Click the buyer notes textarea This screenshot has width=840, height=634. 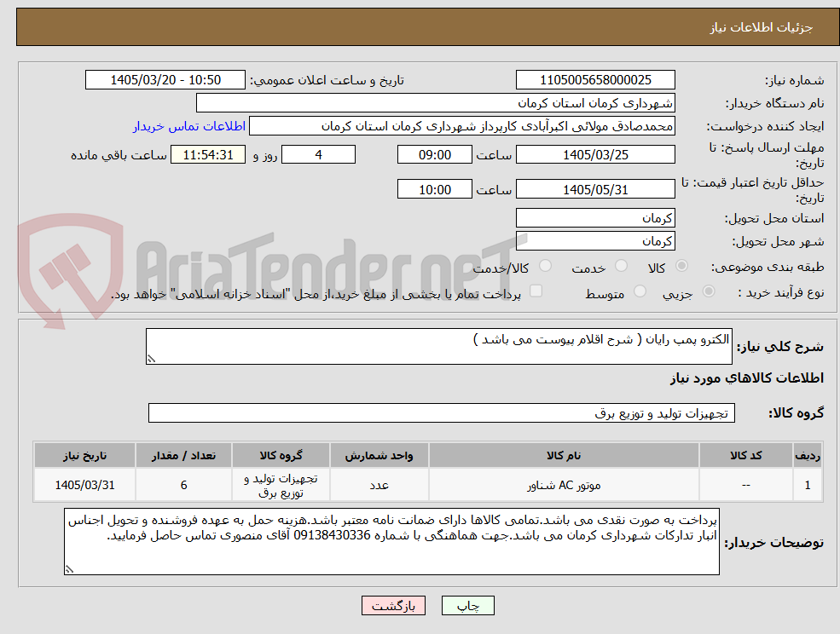tap(391, 541)
